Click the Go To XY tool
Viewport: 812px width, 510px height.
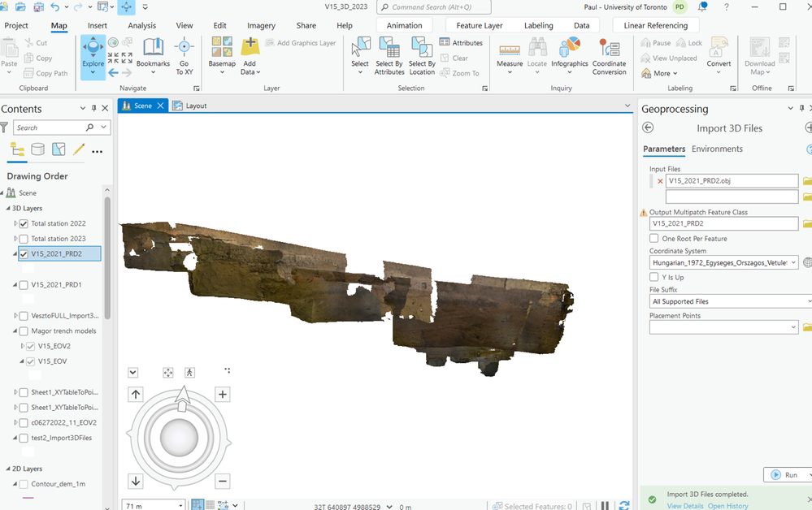pos(185,55)
